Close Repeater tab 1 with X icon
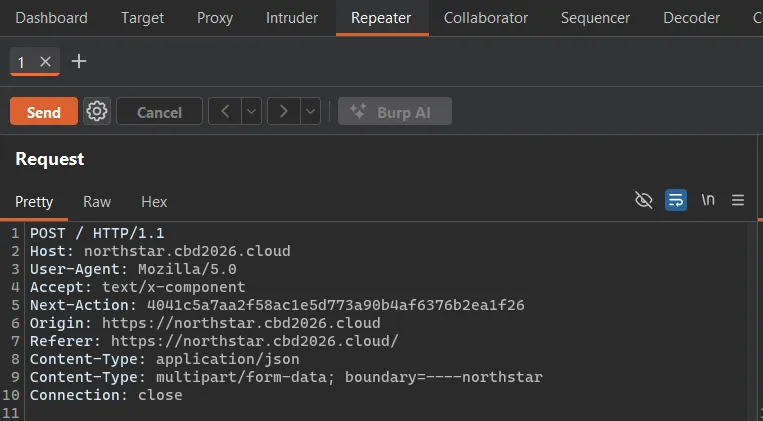Screen dimensions: 763x421 coord(45,62)
